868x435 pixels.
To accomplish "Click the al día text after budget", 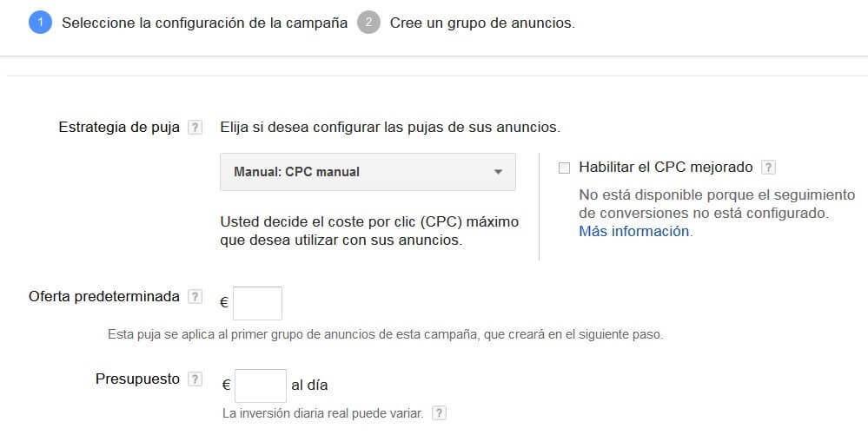I will [x=309, y=386].
